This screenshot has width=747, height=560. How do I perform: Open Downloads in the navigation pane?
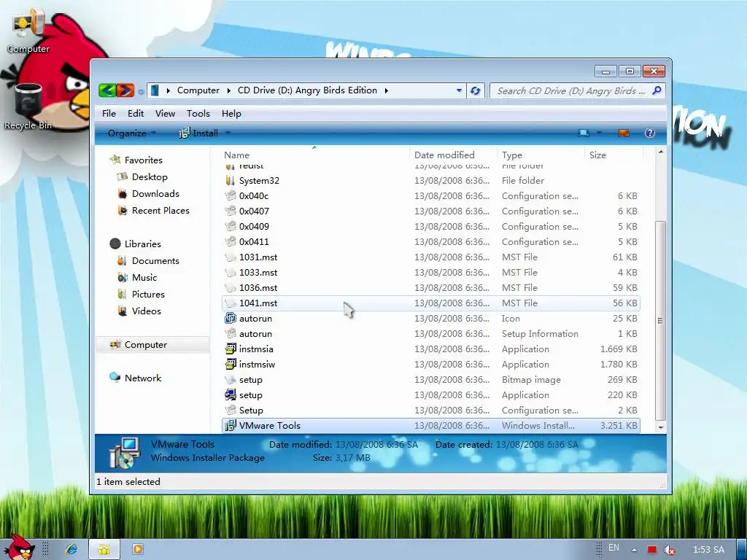click(x=155, y=193)
